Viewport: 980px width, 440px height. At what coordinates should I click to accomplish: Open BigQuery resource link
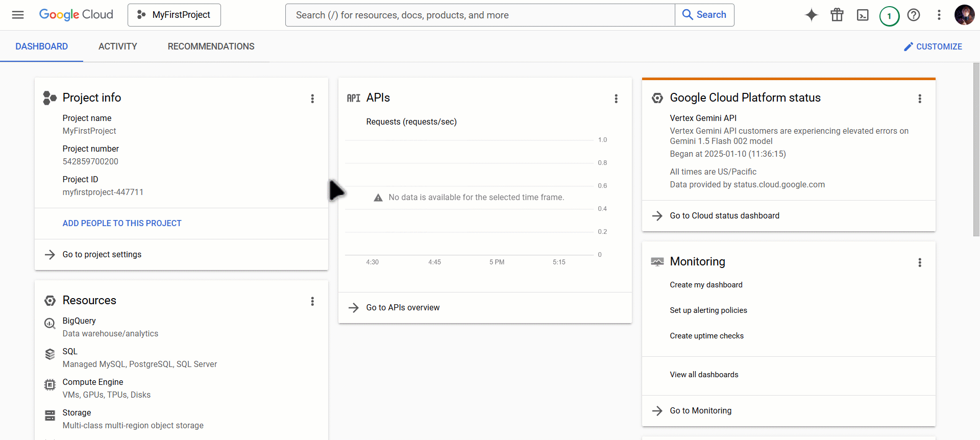point(79,321)
